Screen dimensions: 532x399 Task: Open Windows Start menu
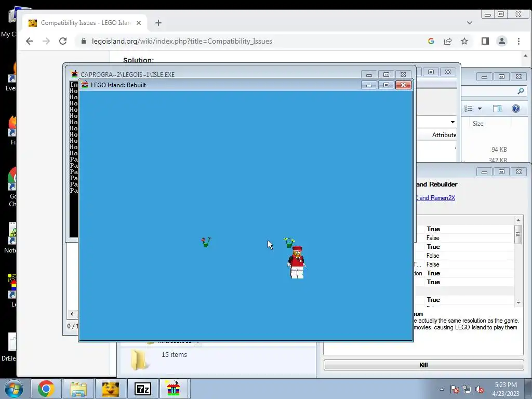pos(14,389)
